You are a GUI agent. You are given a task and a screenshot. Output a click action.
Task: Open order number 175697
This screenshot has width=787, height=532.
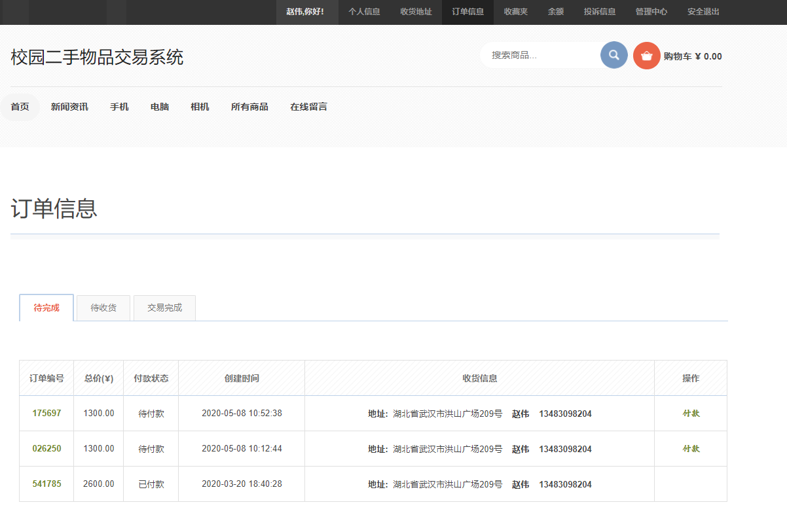pyautogui.click(x=46, y=414)
